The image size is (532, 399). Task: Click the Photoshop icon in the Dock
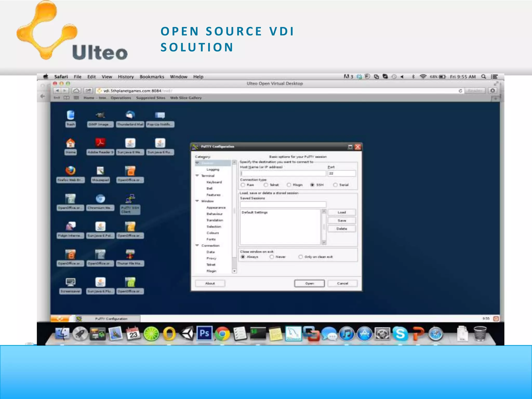(x=204, y=333)
